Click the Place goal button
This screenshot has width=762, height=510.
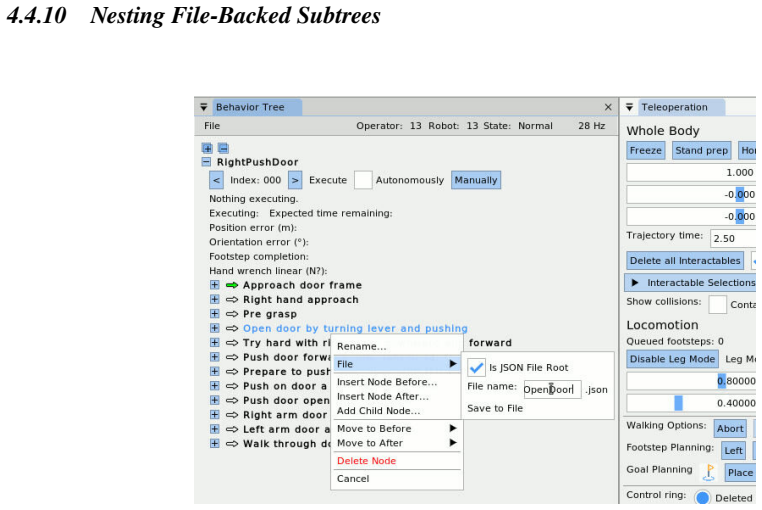(x=740, y=473)
